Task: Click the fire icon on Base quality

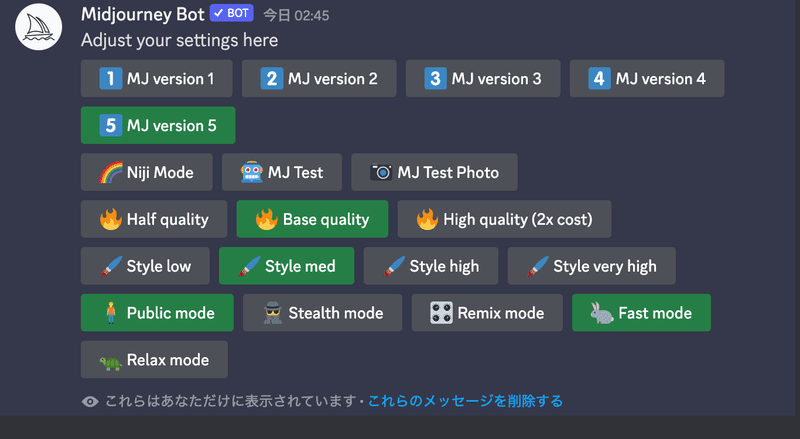Action: click(x=267, y=219)
